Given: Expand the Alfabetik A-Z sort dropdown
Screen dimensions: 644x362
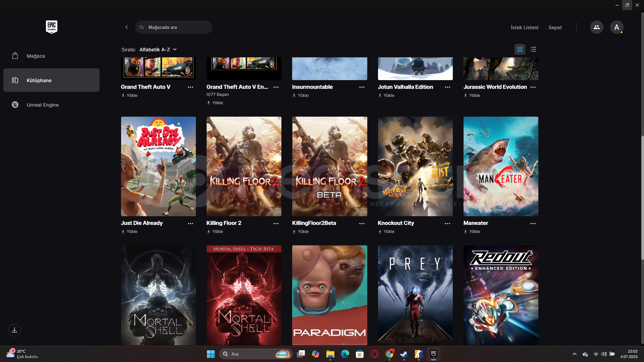Looking at the screenshot, I should (x=158, y=50).
